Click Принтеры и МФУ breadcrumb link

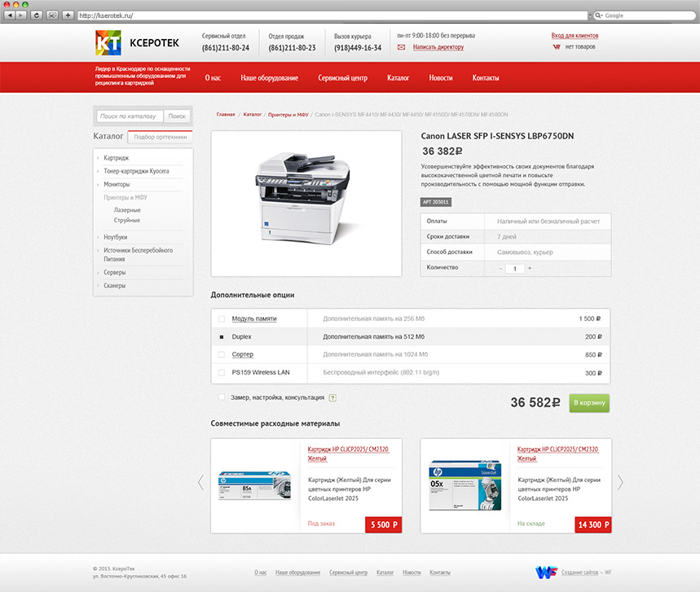click(x=288, y=115)
